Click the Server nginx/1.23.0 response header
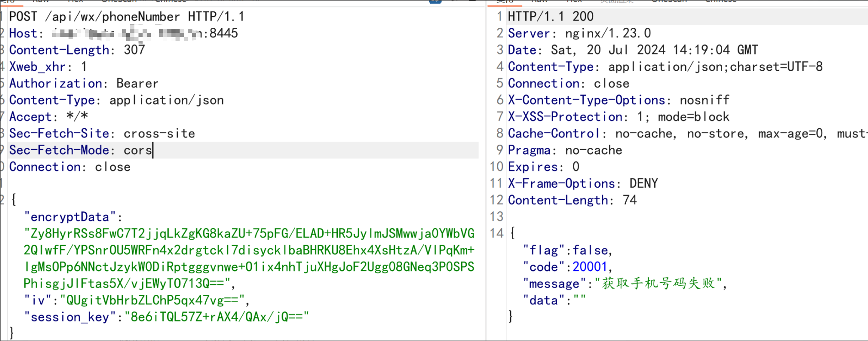The height and width of the screenshot is (341, 868). point(579,33)
